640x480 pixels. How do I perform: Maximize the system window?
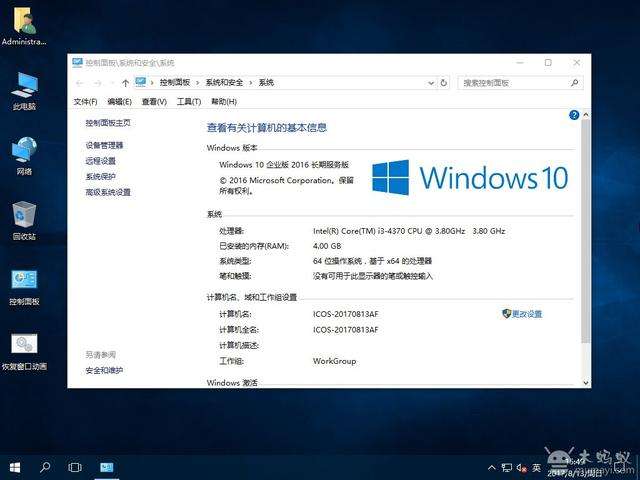(548, 62)
